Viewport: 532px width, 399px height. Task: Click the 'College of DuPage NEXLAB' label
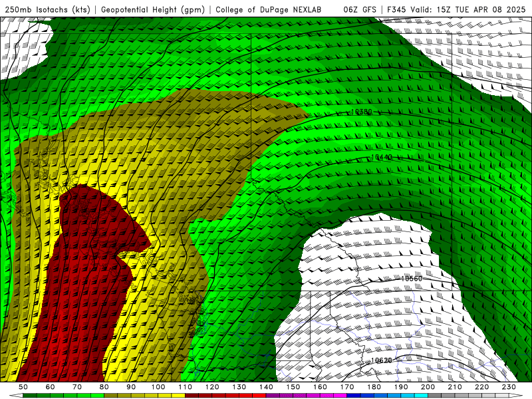[x=269, y=9]
